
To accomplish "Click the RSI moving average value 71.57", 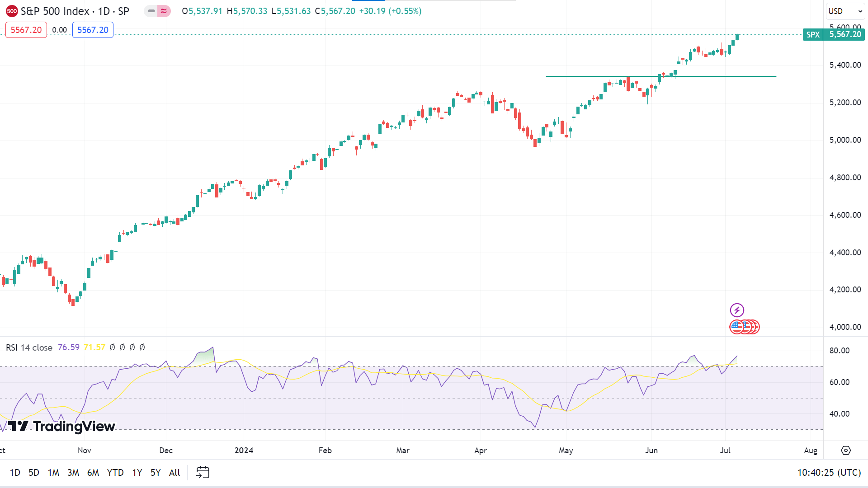I will point(94,347).
